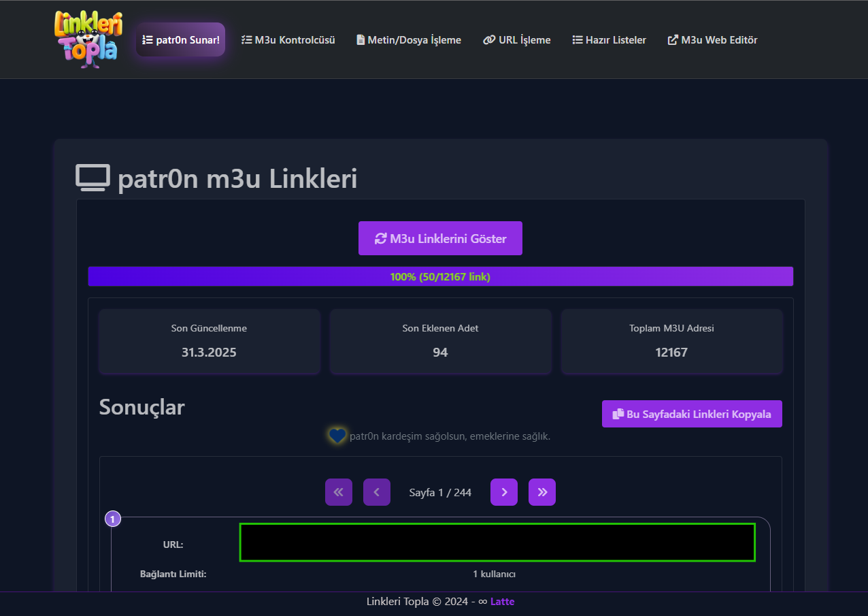Click the Bağlantı Limiti label
Viewport: 868px width, 616px height.
coord(173,574)
